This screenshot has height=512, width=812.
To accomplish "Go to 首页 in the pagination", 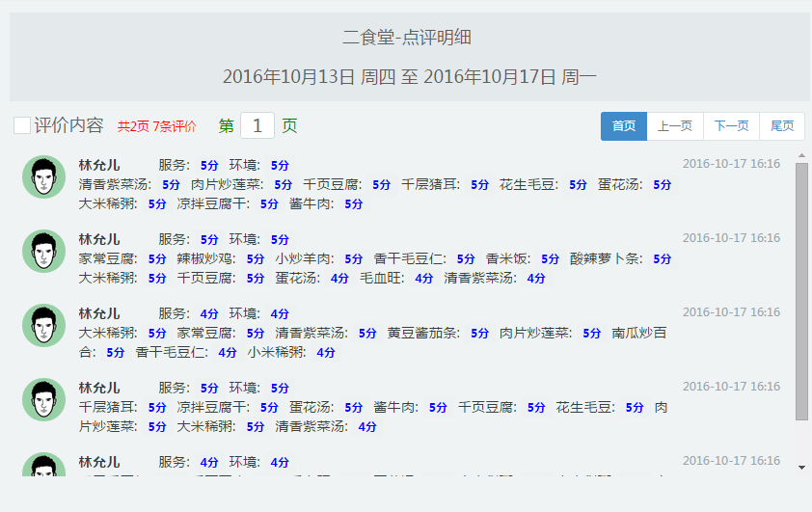I will click(623, 126).
